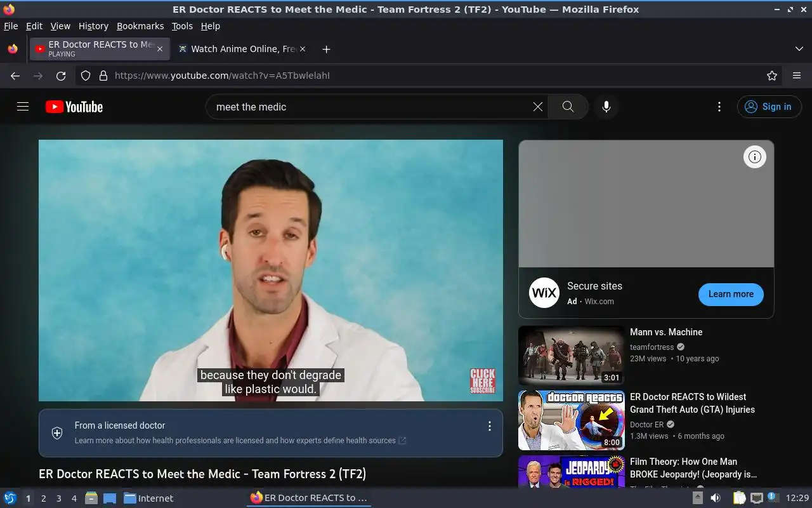Click the Sign in button

pyautogui.click(x=769, y=107)
